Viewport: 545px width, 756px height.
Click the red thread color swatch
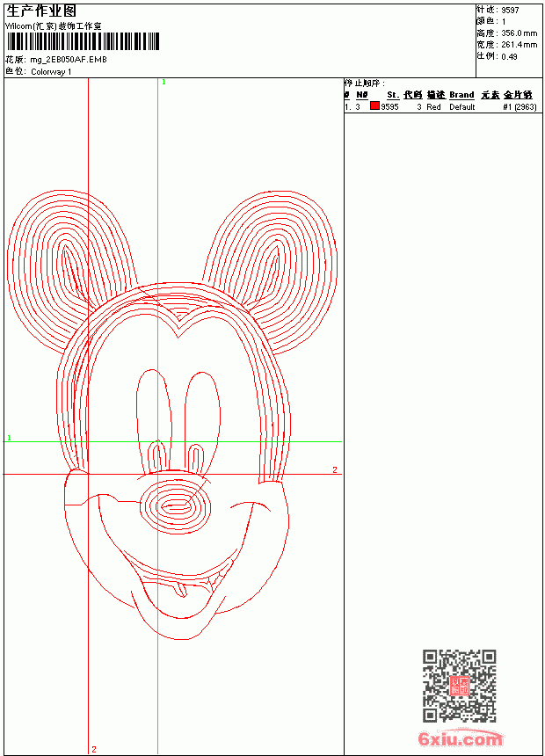374,105
